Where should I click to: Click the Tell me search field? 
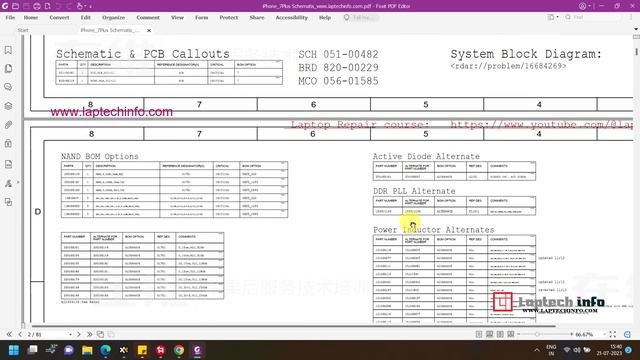pyautogui.click(x=361, y=18)
